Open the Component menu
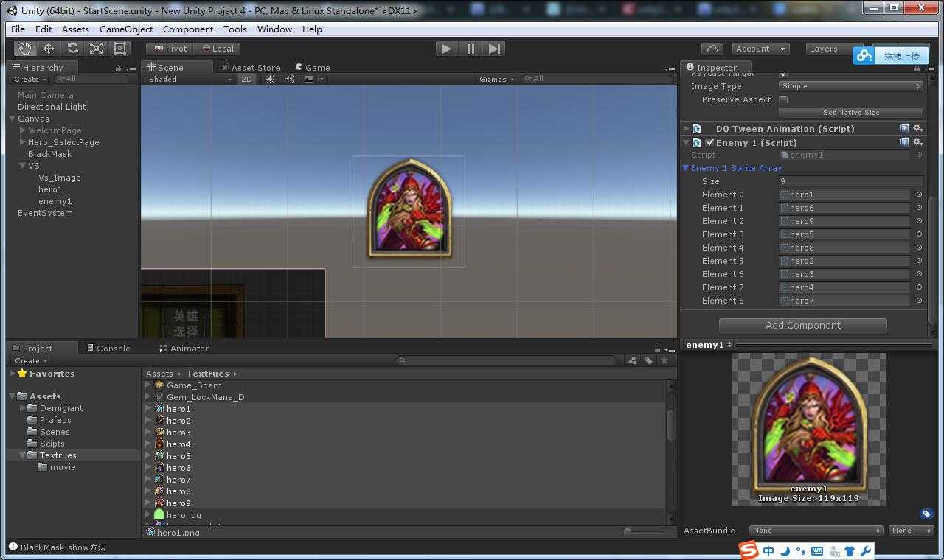The image size is (944, 560). 188,29
